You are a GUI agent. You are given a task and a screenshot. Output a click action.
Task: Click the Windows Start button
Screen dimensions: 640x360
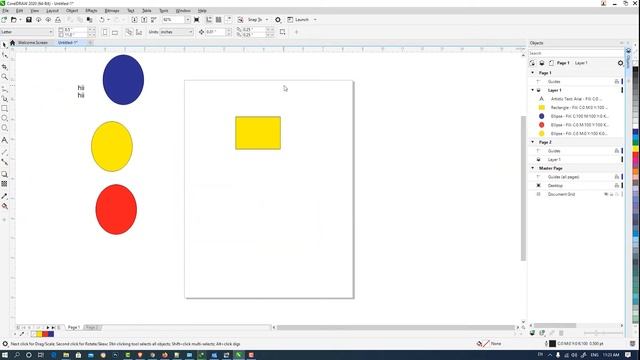pos(5,355)
